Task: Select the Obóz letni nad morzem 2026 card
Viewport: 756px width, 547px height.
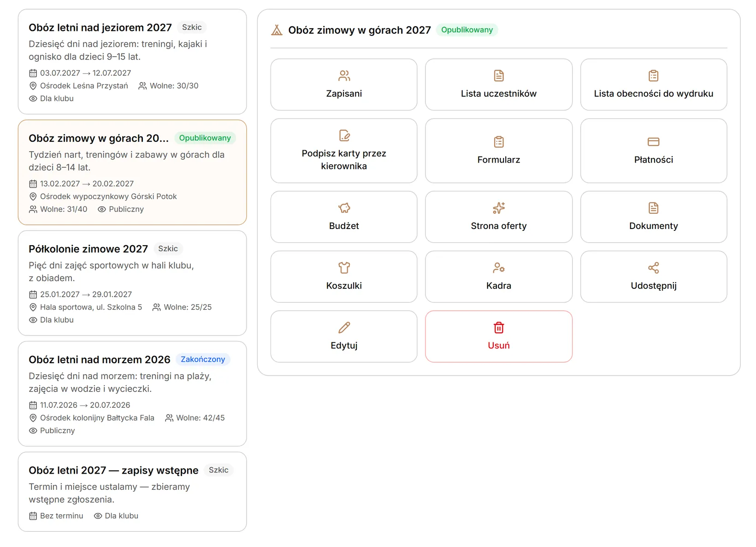Action: (x=132, y=394)
